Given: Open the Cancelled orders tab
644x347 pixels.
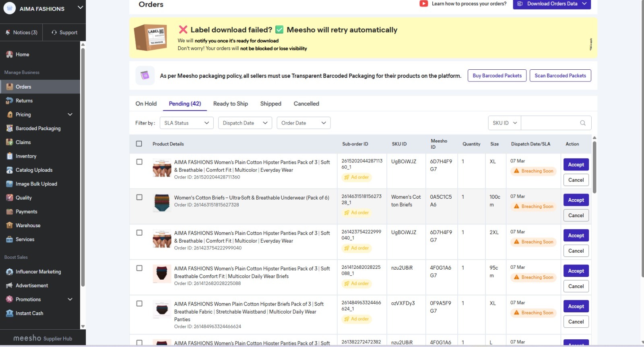Looking at the screenshot, I should pos(306,104).
